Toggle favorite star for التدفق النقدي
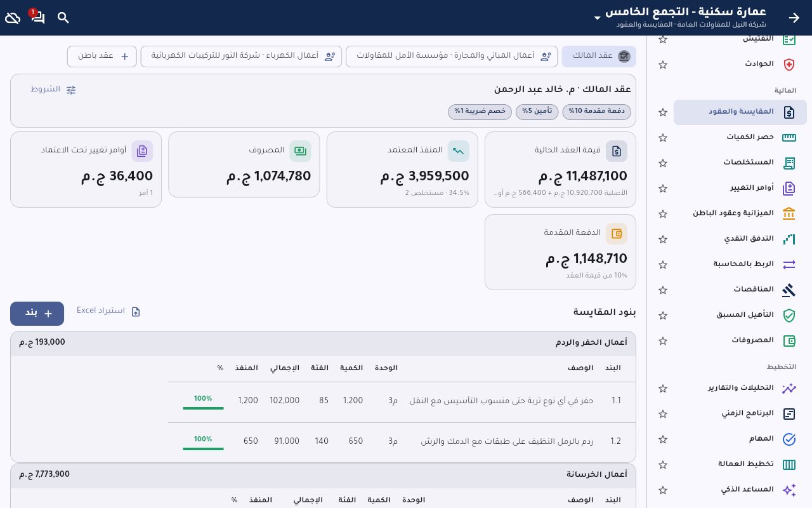 pos(663,239)
